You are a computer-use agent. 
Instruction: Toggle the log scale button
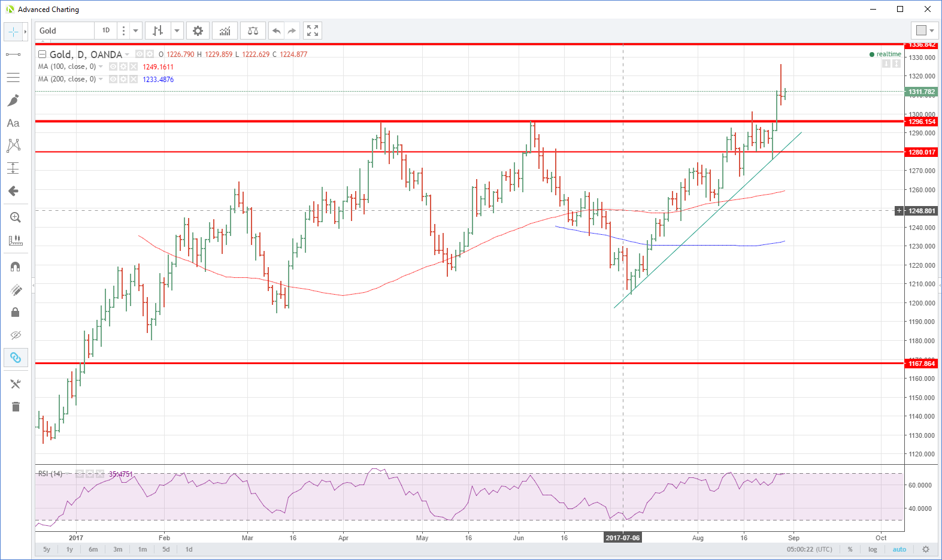(x=873, y=549)
